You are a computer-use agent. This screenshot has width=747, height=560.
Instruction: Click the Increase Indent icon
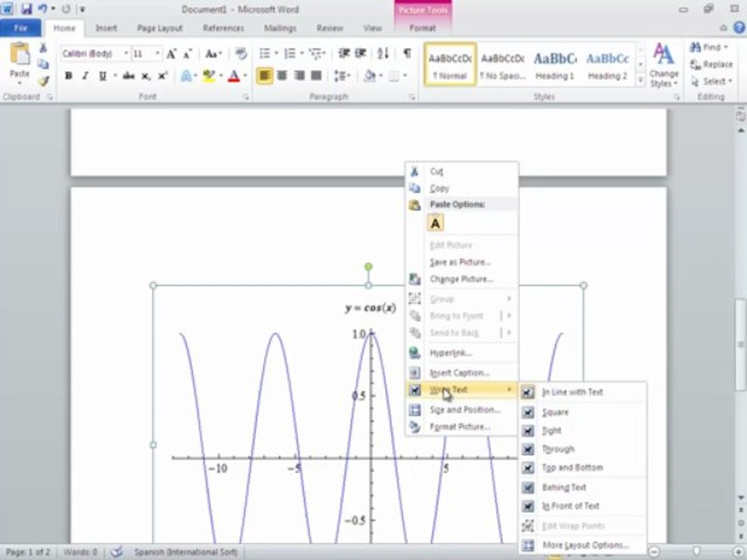click(360, 54)
